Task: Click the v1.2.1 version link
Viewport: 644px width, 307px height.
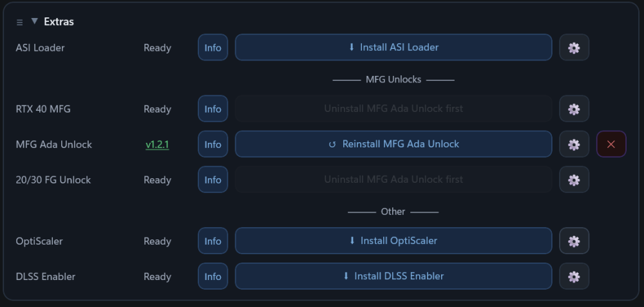Action: tap(157, 144)
